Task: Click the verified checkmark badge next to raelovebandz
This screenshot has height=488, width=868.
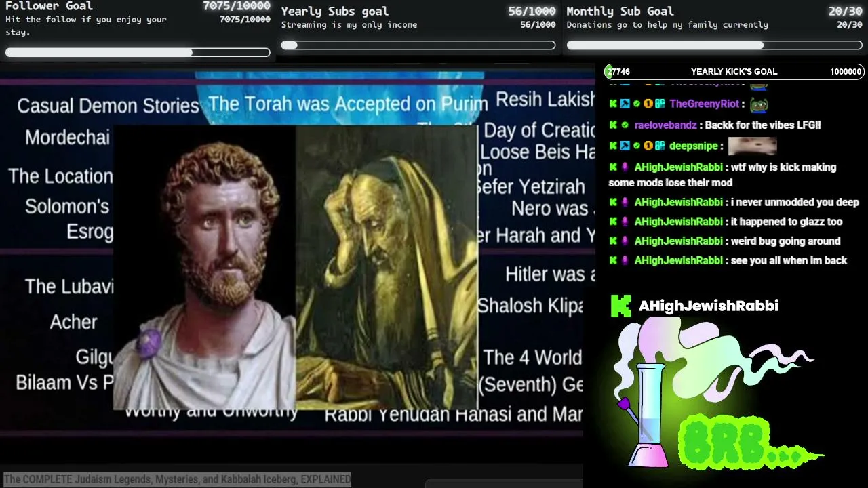Action: [x=625, y=125]
